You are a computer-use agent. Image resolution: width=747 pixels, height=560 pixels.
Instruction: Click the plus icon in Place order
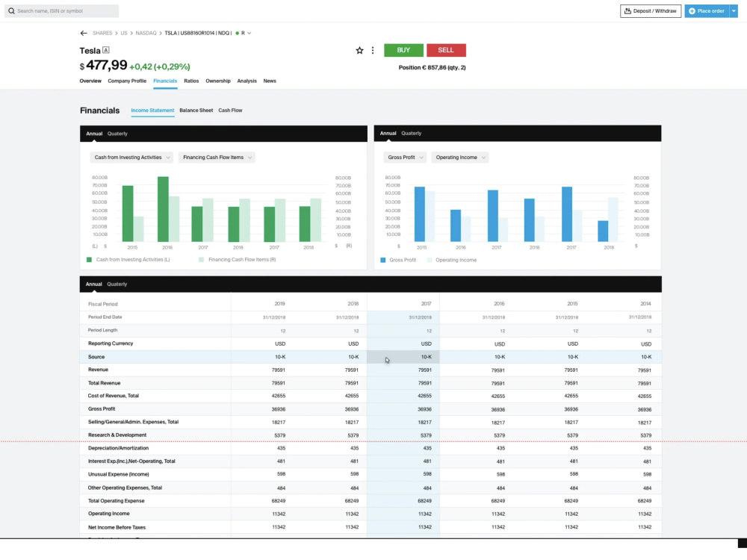tap(692, 11)
